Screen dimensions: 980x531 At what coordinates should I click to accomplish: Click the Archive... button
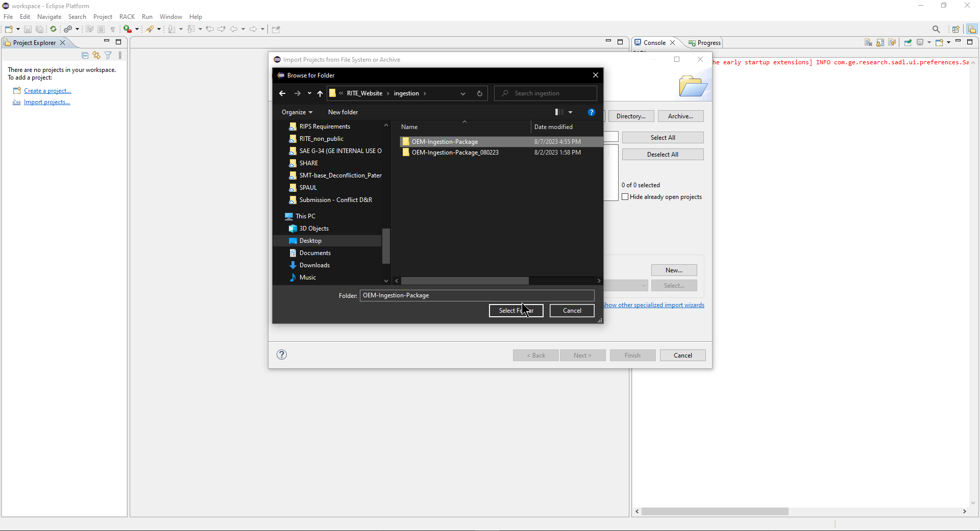pos(680,116)
